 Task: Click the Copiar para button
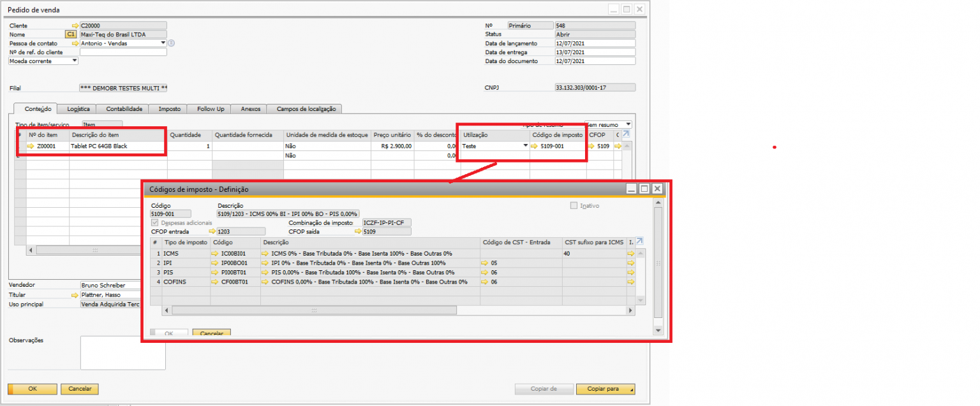(605, 389)
